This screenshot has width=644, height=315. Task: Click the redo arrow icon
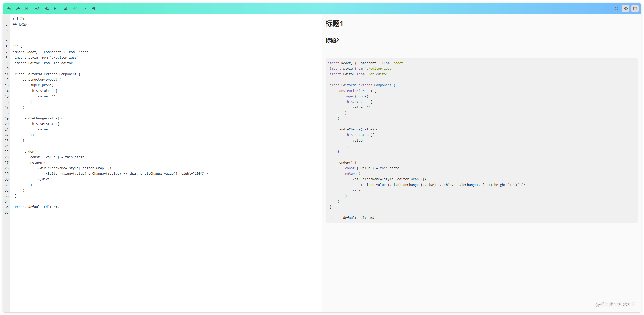18,9
